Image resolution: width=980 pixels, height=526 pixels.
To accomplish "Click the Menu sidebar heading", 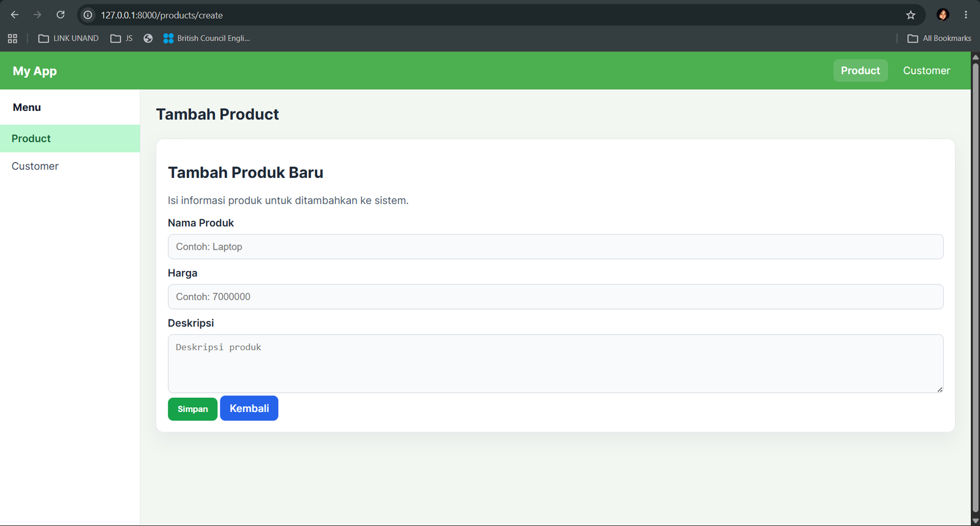I will (x=27, y=107).
